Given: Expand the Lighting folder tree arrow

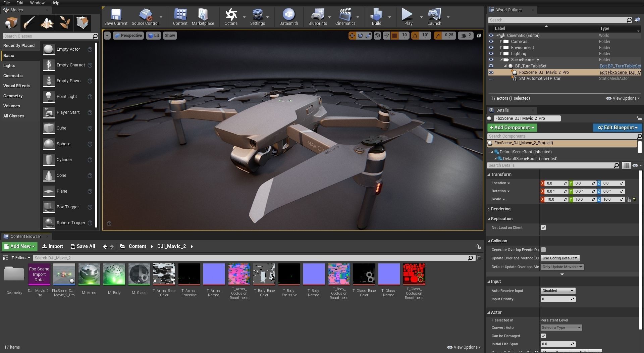Looking at the screenshot, I should point(501,54).
